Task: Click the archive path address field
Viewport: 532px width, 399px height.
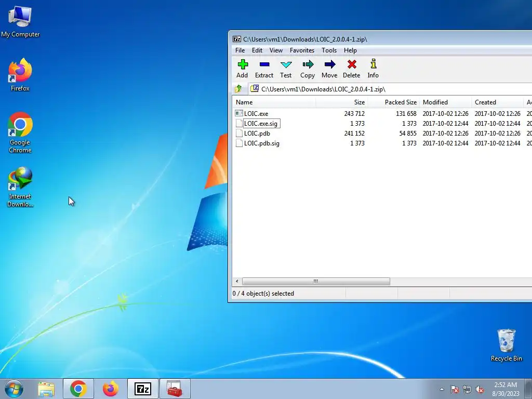Action: [390, 89]
